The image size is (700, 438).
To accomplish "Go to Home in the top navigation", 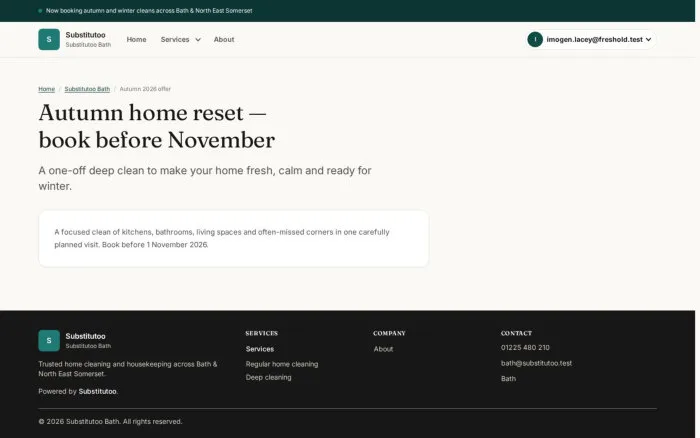I will [136, 39].
